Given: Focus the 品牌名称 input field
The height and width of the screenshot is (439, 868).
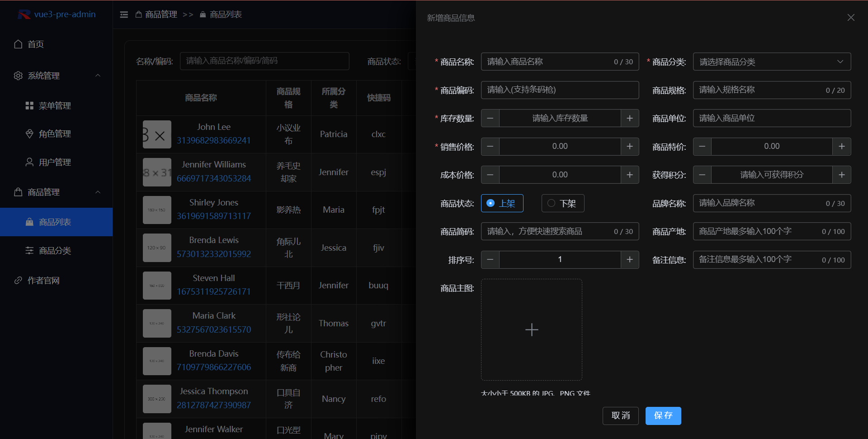Looking at the screenshot, I should point(772,203).
